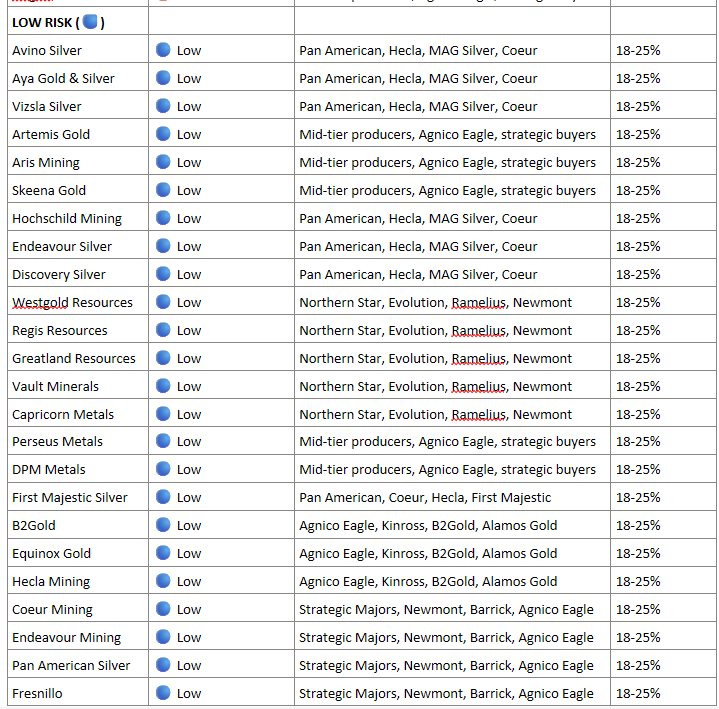
Task: Click the company name Hecla Mining
Action: (x=51, y=581)
